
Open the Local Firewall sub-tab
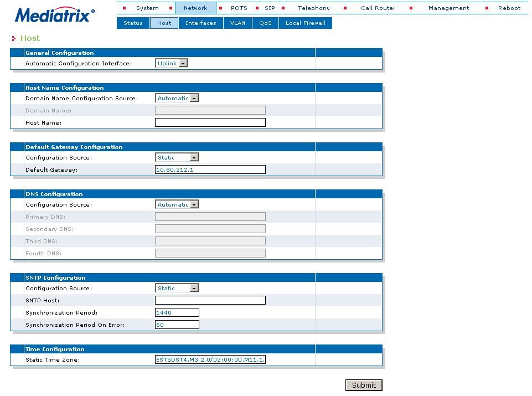tap(306, 23)
